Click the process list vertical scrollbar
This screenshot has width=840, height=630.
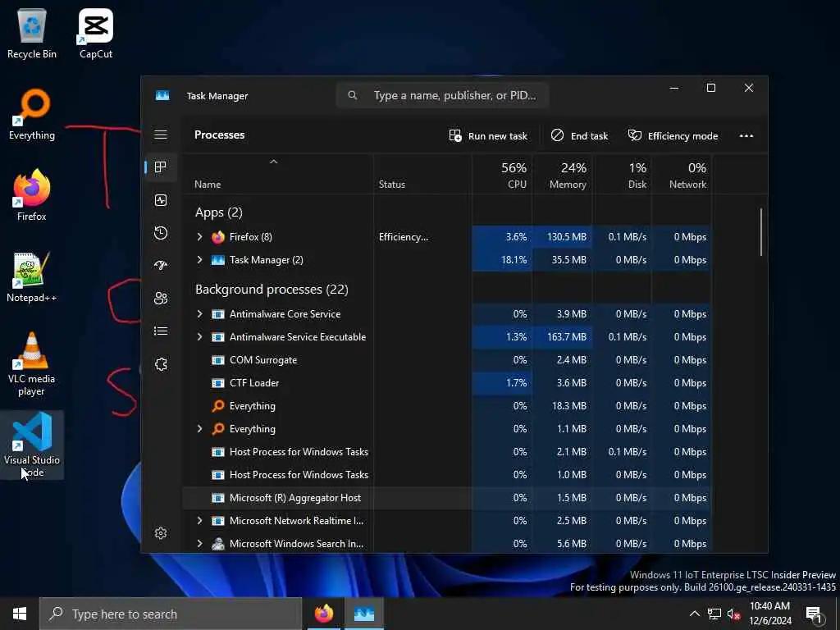pos(760,232)
